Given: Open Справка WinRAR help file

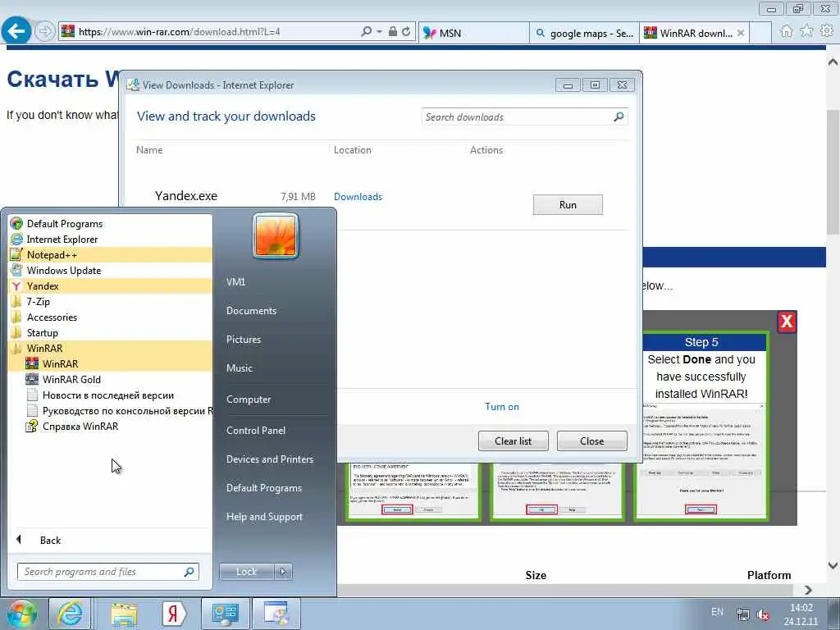Looking at the screenshot, I should (x=111, y=427).
